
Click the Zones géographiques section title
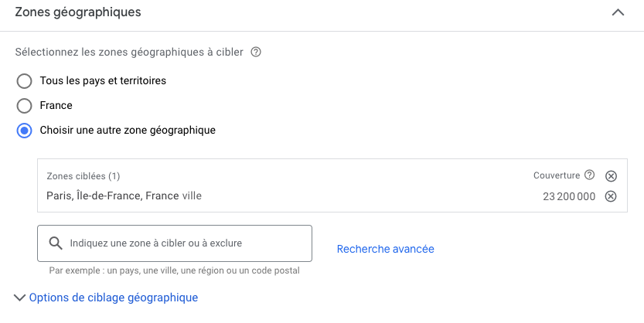pos(78,12)
